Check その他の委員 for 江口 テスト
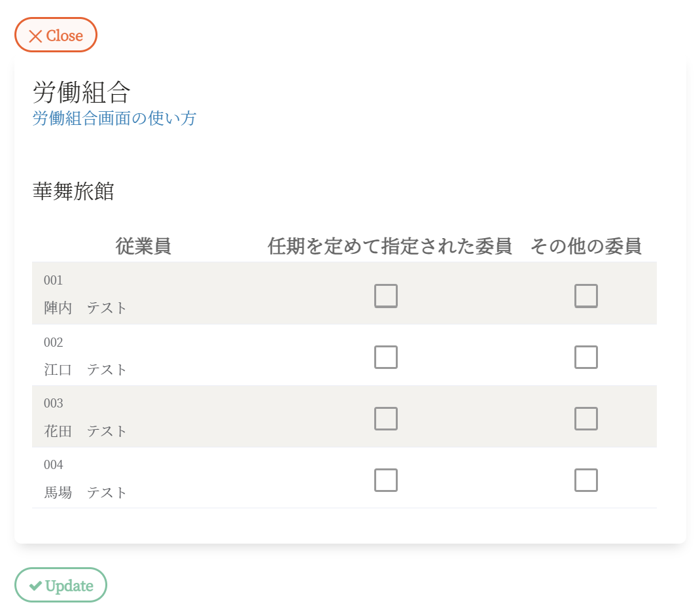This screenshot has width=700, height=611. point(586,357)
